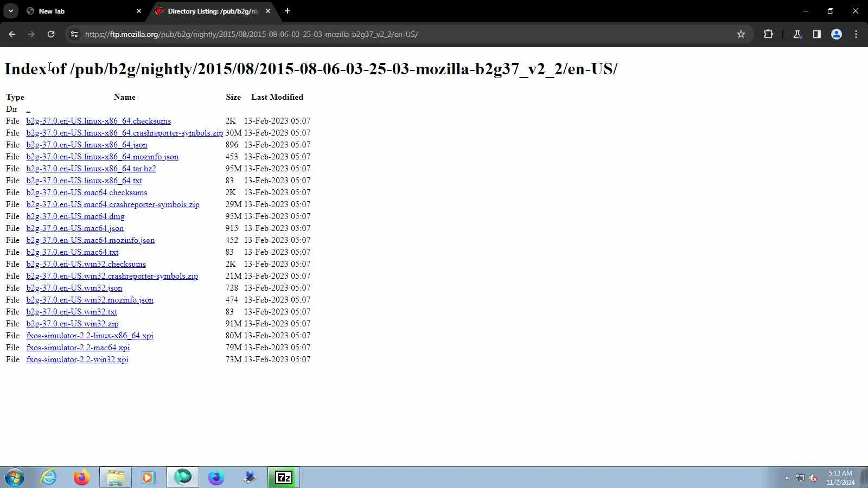
Task: Download b2g-37.0.en-US.mac64.dmg
Action: click(x=75, y=216)
